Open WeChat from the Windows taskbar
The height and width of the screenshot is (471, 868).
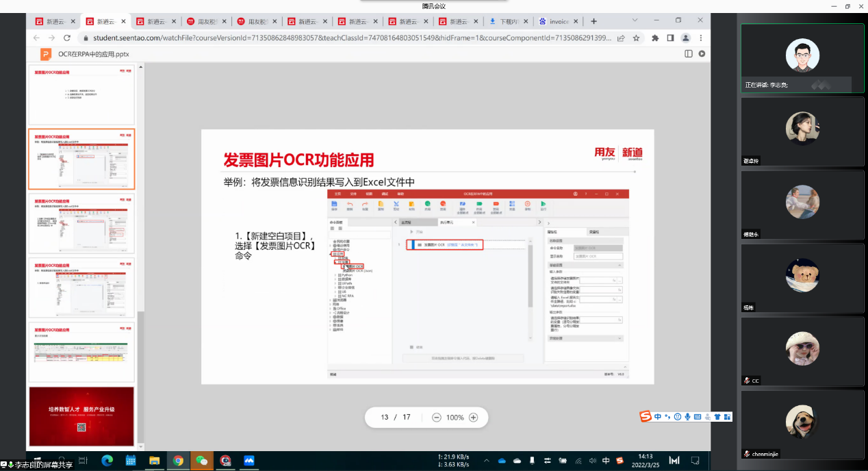point(201,461)
